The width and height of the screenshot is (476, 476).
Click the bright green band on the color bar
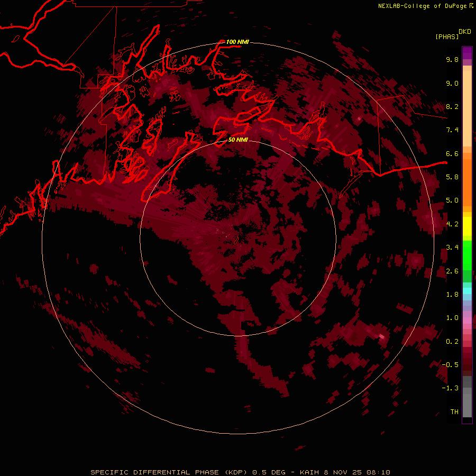click(x=467, y=255)
